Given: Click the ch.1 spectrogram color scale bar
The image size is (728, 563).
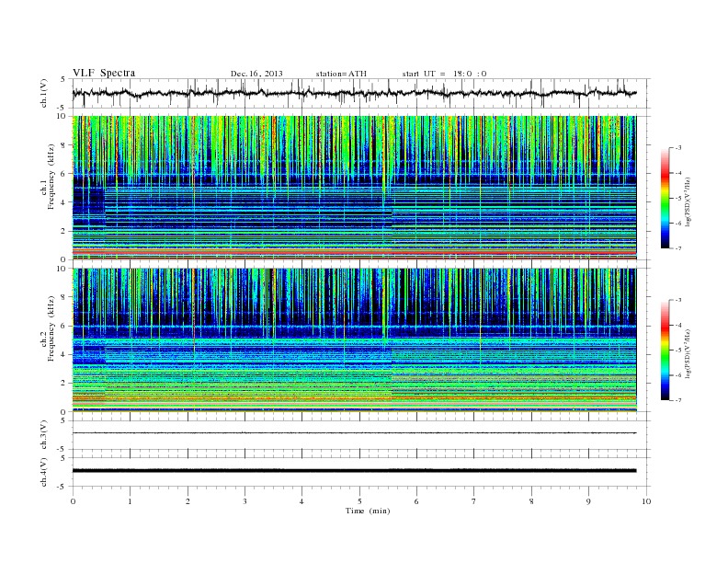Looking at the screenshot, I should pos(665,198).
